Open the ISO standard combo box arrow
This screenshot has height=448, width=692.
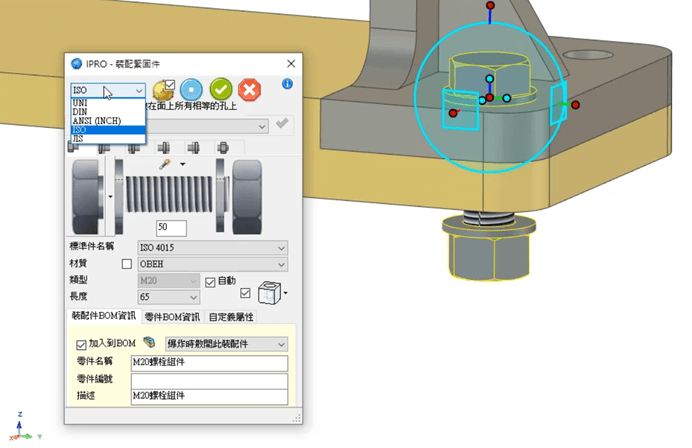tap(139, 90)
